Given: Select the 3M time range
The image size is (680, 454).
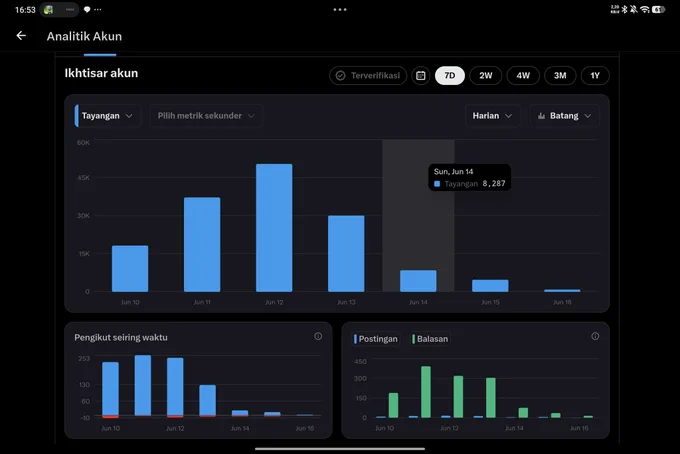Looking at the screenshot, I should 560,75.
